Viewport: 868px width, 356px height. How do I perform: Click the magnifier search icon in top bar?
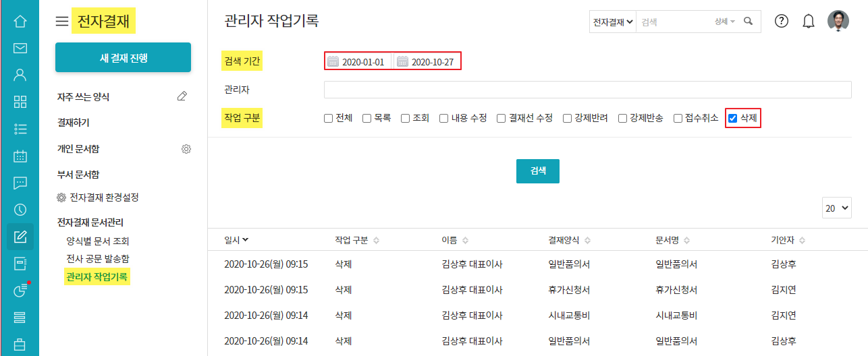pyautogui.click(x=748, y=22)
